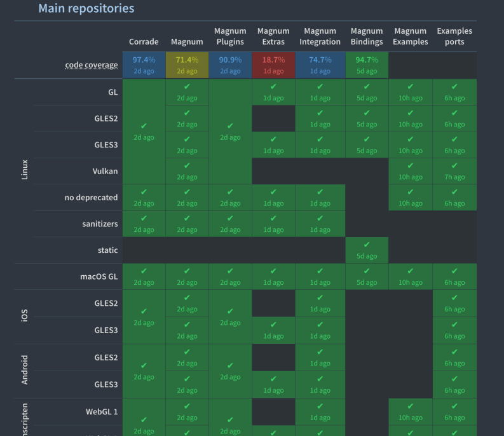Open Examples ports Linux Vulkan 7h ago cell

(454, 172)
